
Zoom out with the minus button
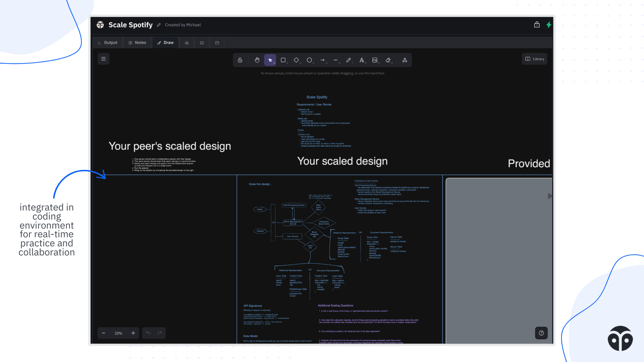point(104,333)
